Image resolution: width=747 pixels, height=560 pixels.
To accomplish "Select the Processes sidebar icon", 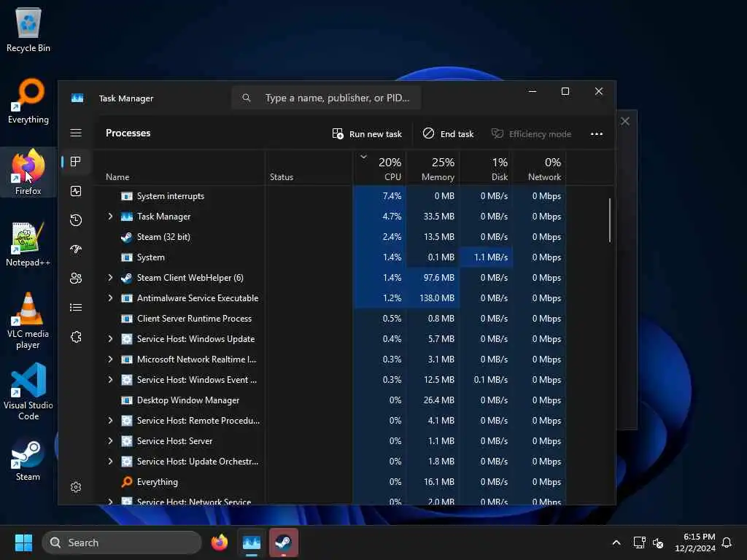I will click(x=76, y=162).
